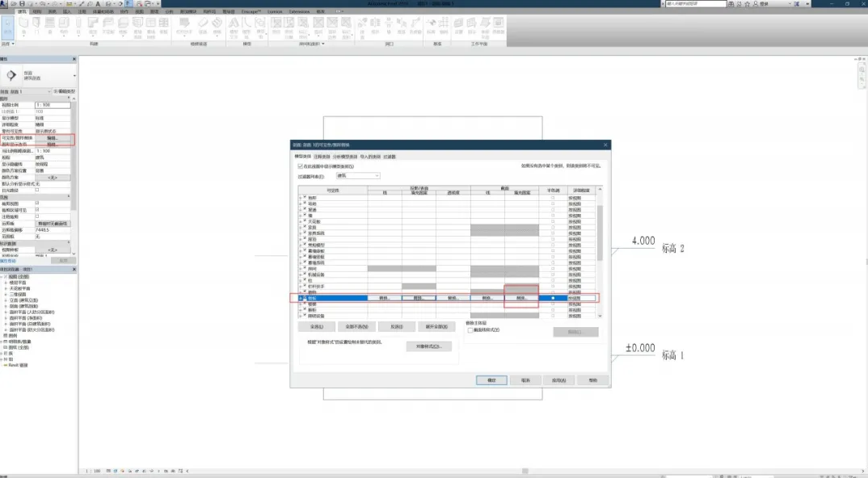Select the Curtain System tool
868x478 pixels.
pos(138,27)
